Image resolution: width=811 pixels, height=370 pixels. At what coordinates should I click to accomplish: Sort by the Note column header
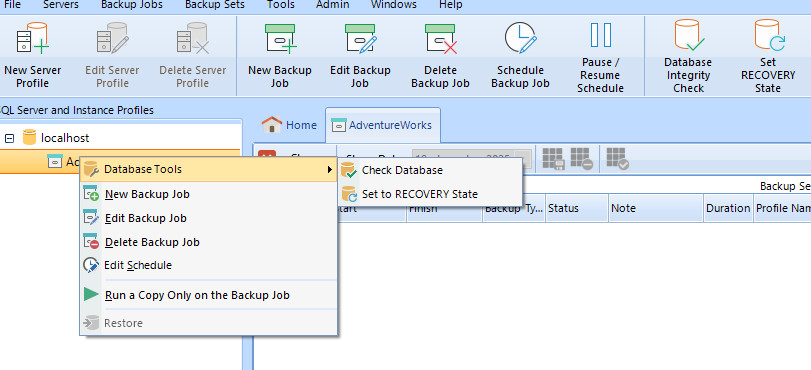[655, 209]
